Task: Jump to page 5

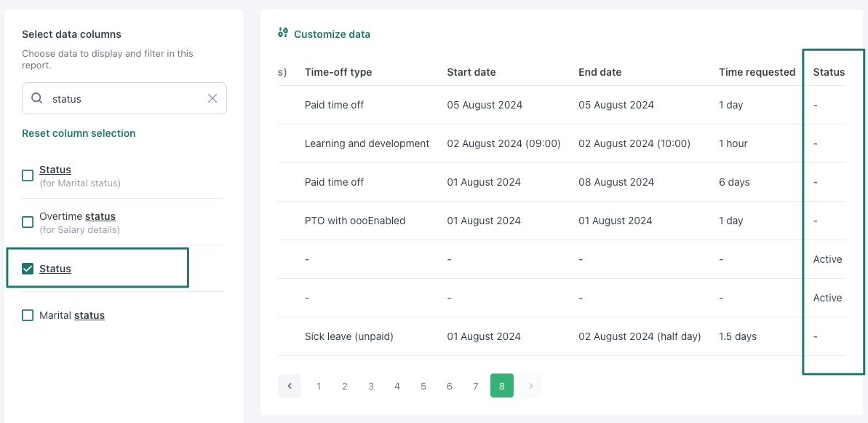Action: coord(423,386)
